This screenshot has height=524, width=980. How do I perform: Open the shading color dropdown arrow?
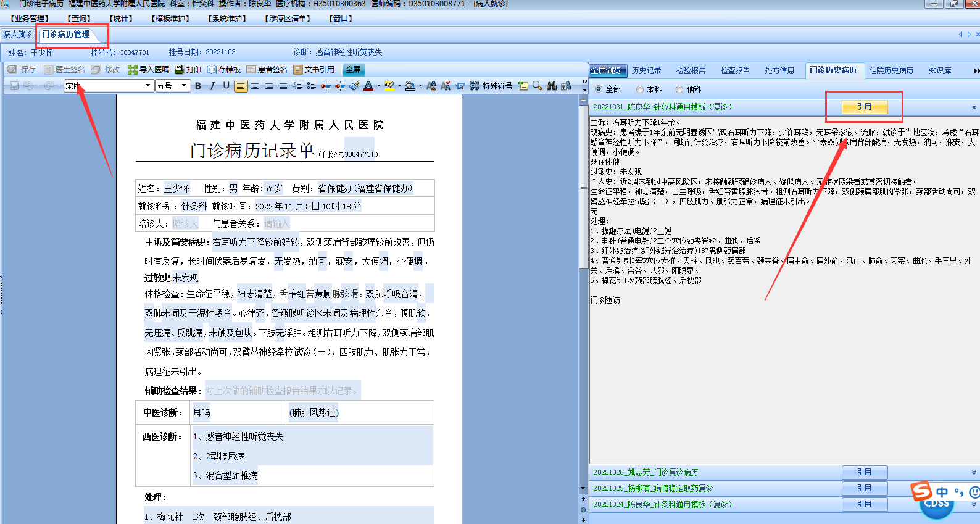pos(420,86)
